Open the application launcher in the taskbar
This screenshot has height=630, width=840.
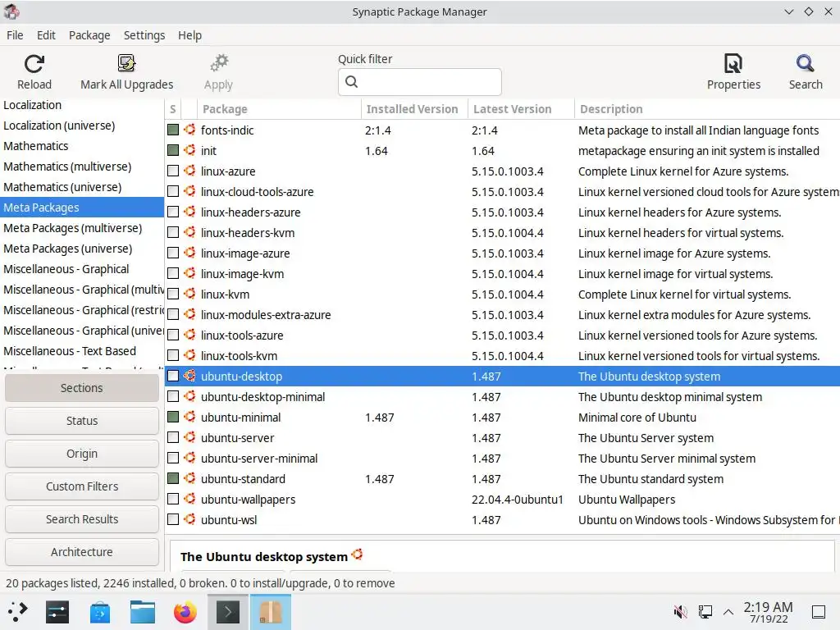pyautogui.click(x=17, y=612)
